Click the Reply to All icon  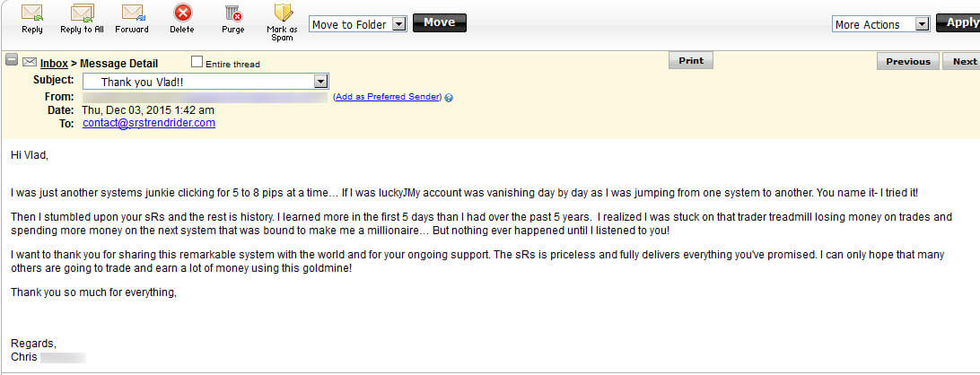tap(82, 13)
